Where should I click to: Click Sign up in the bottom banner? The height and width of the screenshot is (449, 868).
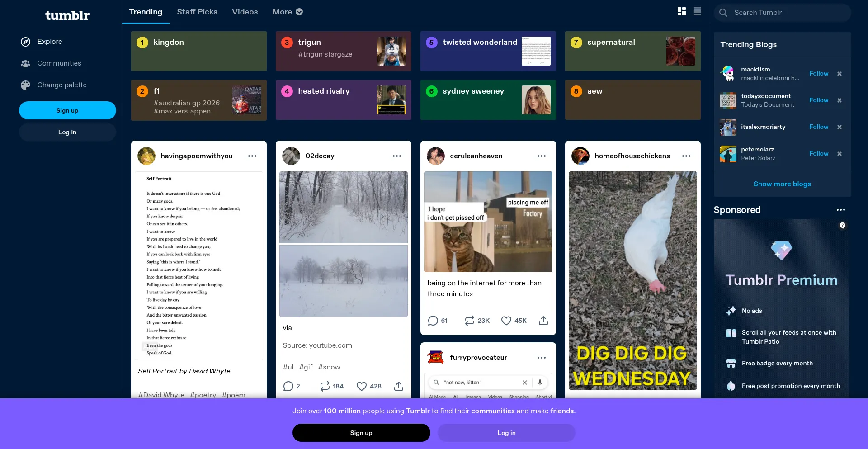[361, 433]
